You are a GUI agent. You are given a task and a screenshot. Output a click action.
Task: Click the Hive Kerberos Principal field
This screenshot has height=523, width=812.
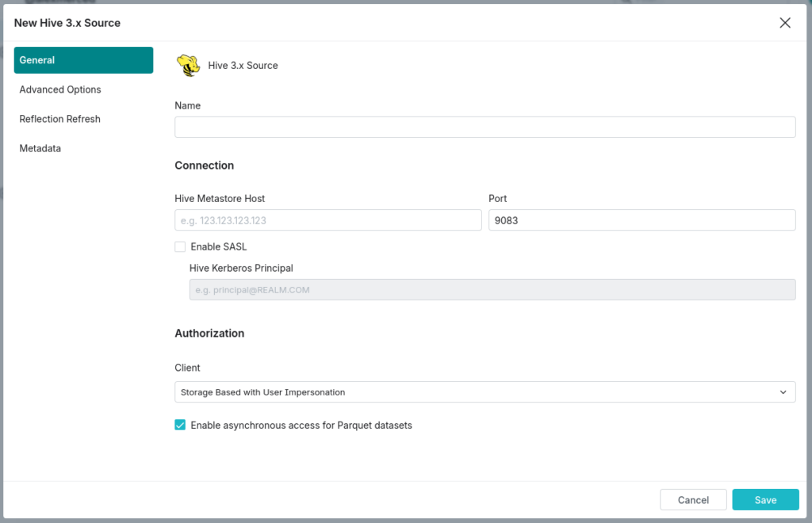pyautogui.click(x=492, y=290)
